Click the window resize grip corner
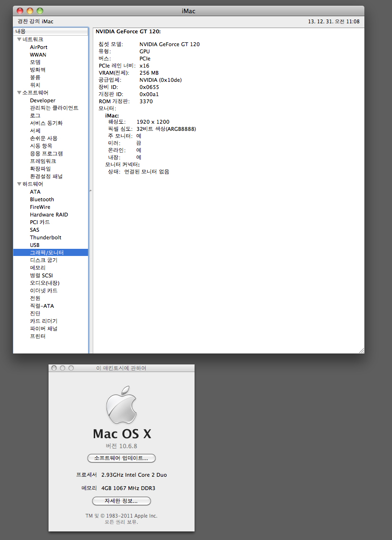Viewport: 392px width, 540px height. click(x=361, y=350)
